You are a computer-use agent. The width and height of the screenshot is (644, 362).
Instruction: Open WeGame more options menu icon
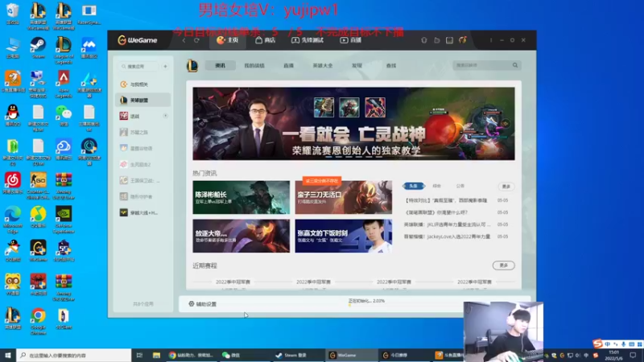click(491, 40)
